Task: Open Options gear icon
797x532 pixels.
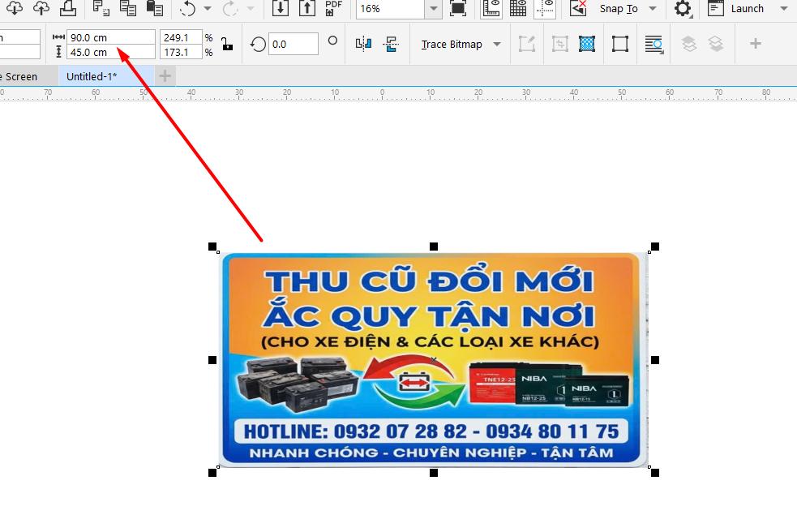Action: click(683, 9)
